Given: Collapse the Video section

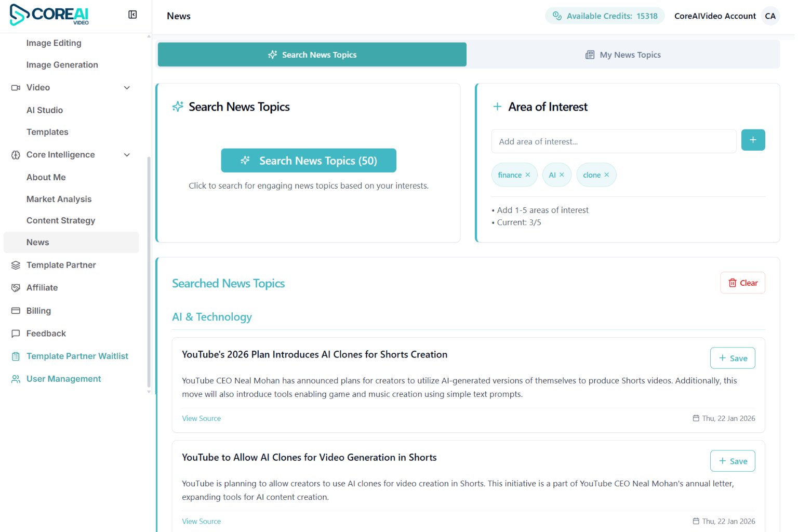Looking at the screenshot, I should click(x=127, y=87).
